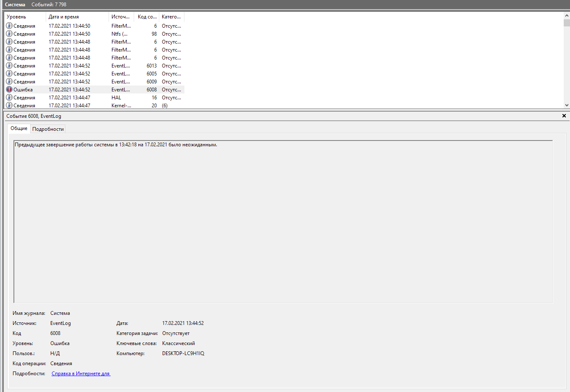The width and height of the screenshot is (570, 392).
Task: Select the Ntfs source cell
Action: [x=119, y=34]
